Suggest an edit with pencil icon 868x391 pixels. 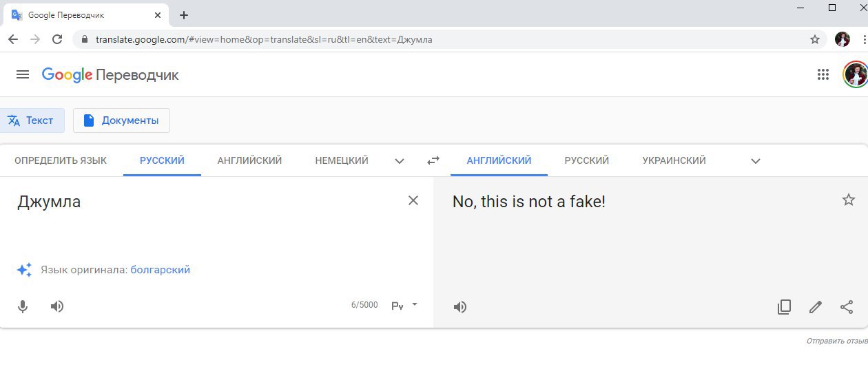click(816, 307)
